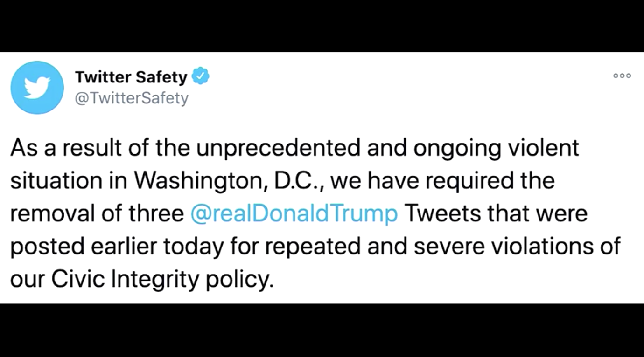The image size is (644, 357).
Task: Click the word "unprecedented" in the tweet
Action: pyautogui.click(x=278, y=148)
